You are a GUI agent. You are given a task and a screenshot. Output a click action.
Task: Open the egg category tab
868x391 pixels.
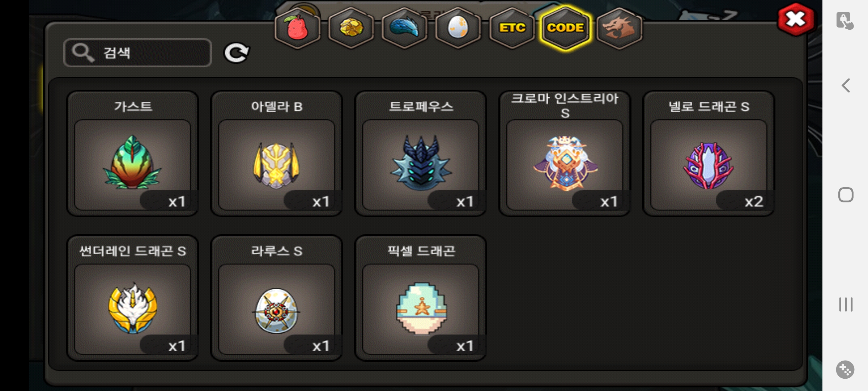[x=458, y=28]
